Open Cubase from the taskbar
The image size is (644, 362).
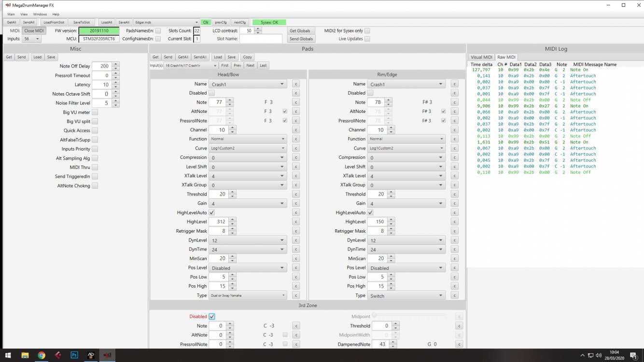(x=58, y=355)
